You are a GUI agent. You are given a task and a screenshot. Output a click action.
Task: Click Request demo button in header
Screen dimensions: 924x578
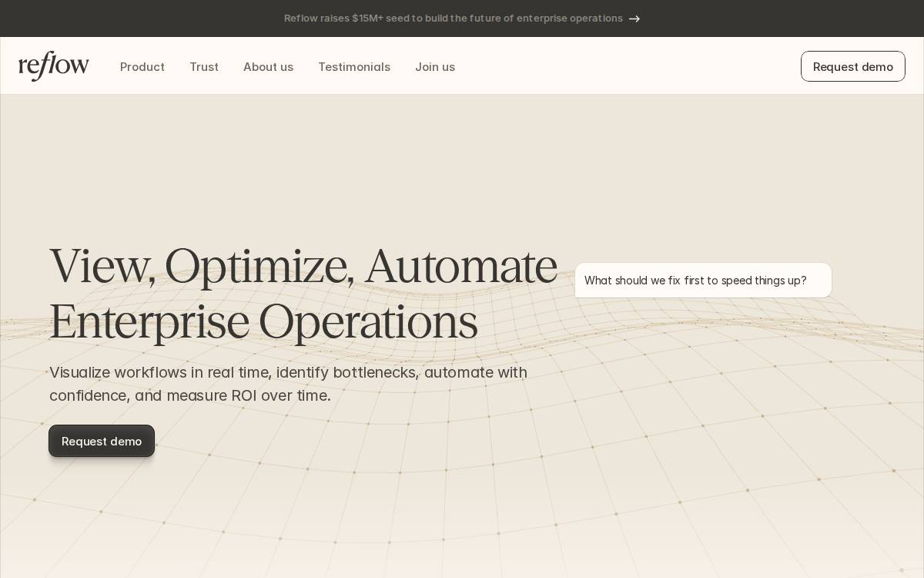tap(853, 66)
